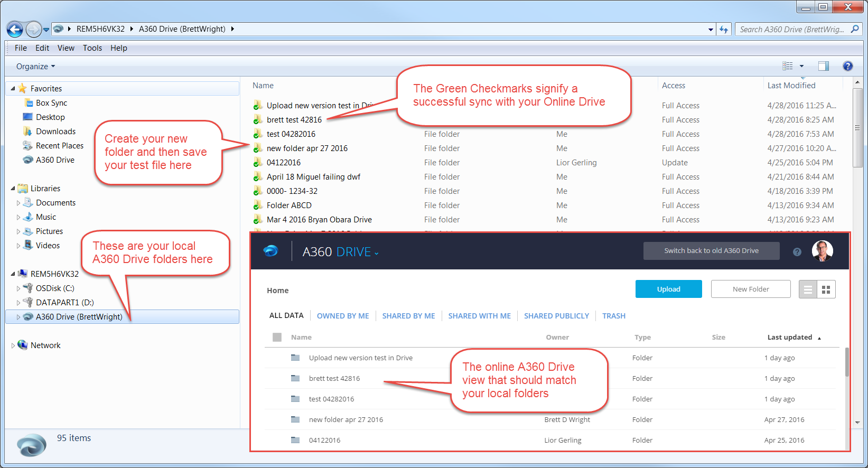Expand the OSDisk (C:) node
The height and width of the screenshot is (468, 868).
click(18, 288)
